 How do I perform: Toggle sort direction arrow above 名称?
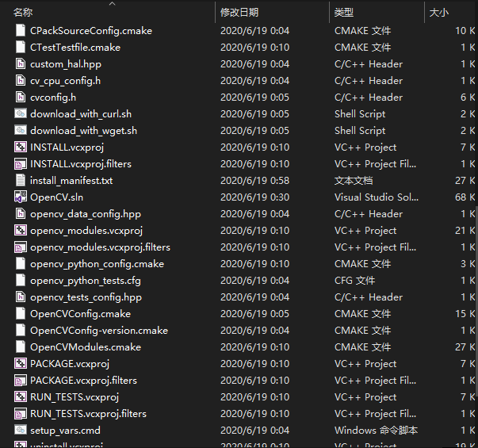(113, 3)
